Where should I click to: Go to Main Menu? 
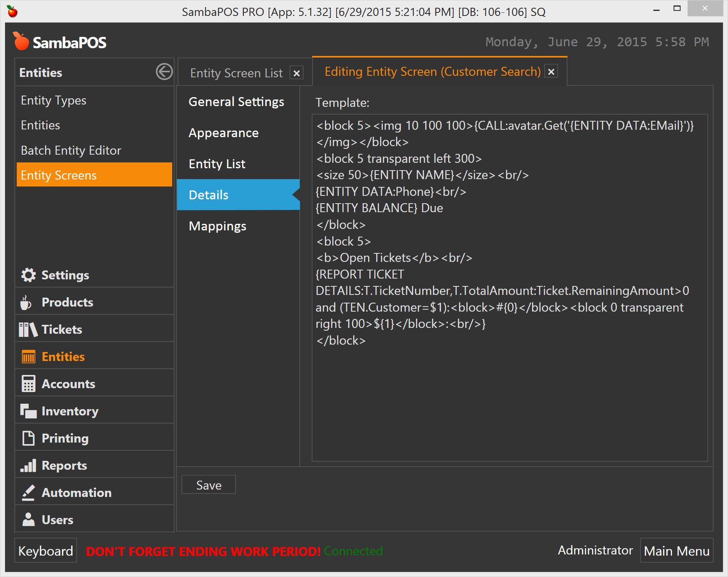[x=676, y=551]
